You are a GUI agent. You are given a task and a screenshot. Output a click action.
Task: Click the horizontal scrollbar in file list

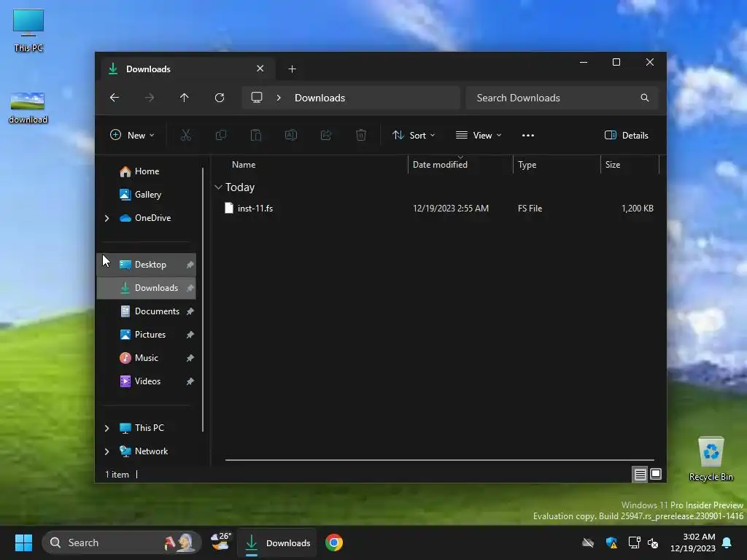439,460
